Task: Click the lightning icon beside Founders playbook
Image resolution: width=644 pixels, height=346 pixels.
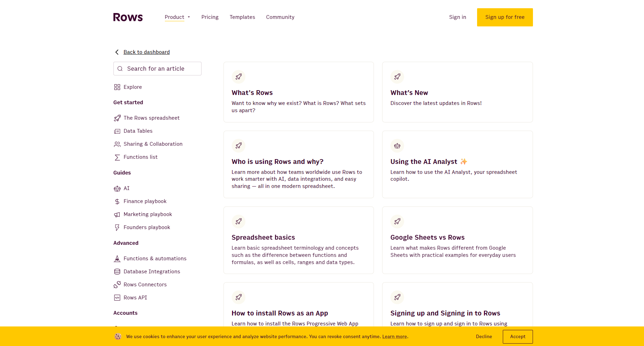Action: [117, 227]
